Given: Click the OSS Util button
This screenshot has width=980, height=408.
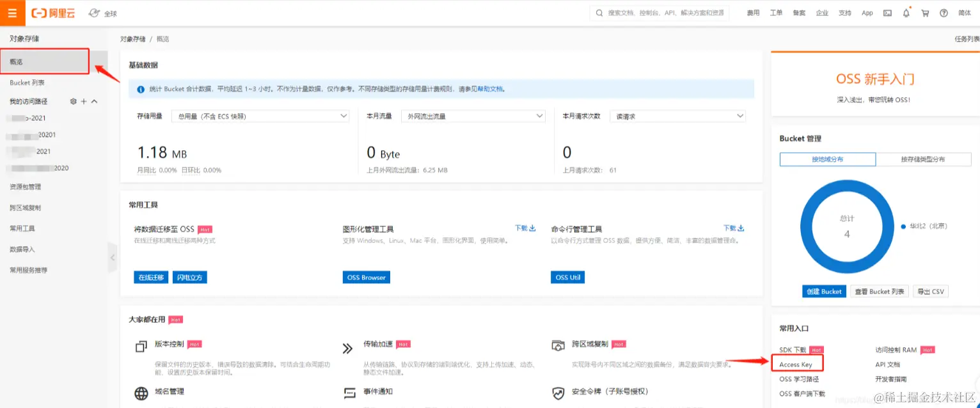Looking at the screenshot, I should [568, 278].
